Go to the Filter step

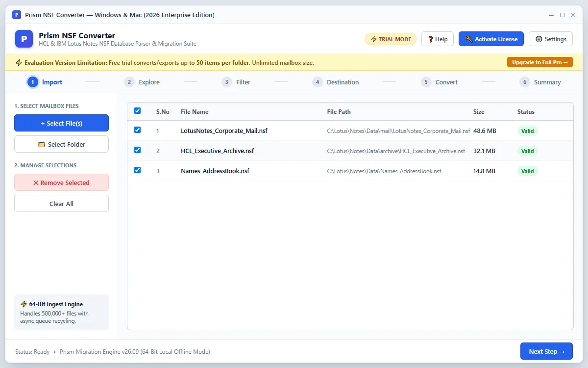coord(243,82)
